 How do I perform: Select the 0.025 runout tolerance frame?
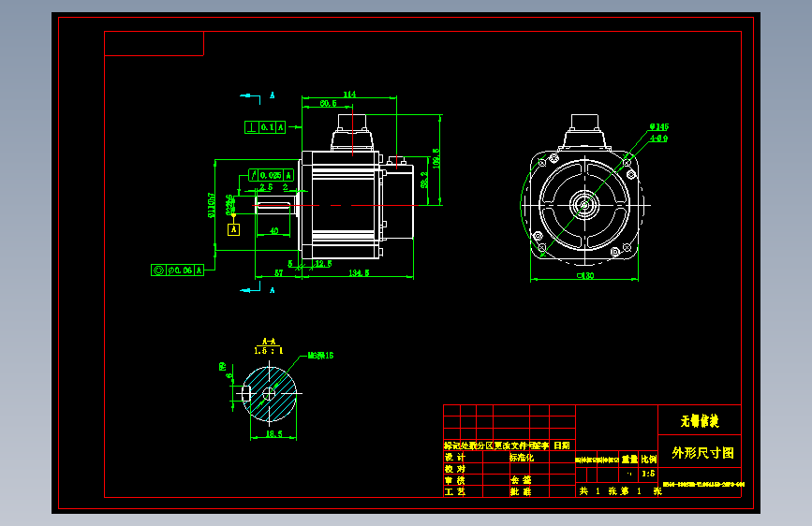point(272,175)
